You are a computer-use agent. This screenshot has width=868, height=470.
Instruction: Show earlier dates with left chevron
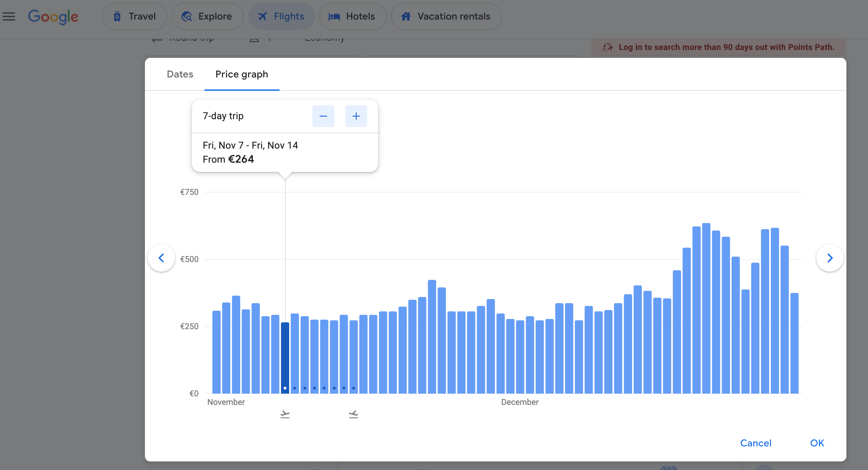click(x=161, y=258)
